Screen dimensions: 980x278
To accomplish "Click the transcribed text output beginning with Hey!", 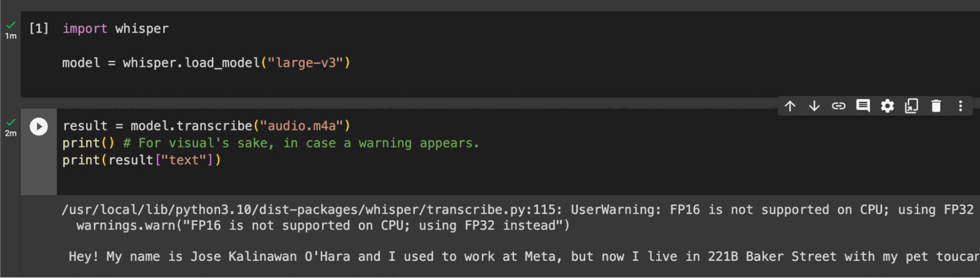I will coord(524,256).
